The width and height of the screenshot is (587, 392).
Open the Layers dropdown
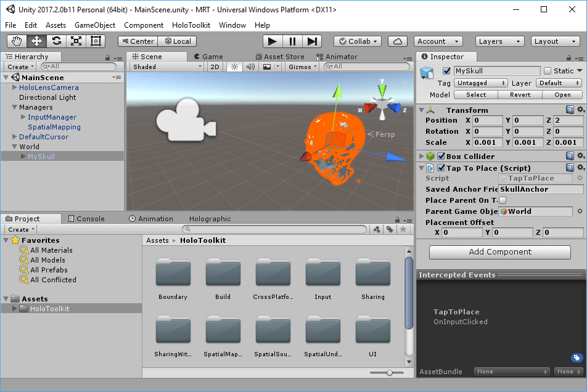coord(499,41)
